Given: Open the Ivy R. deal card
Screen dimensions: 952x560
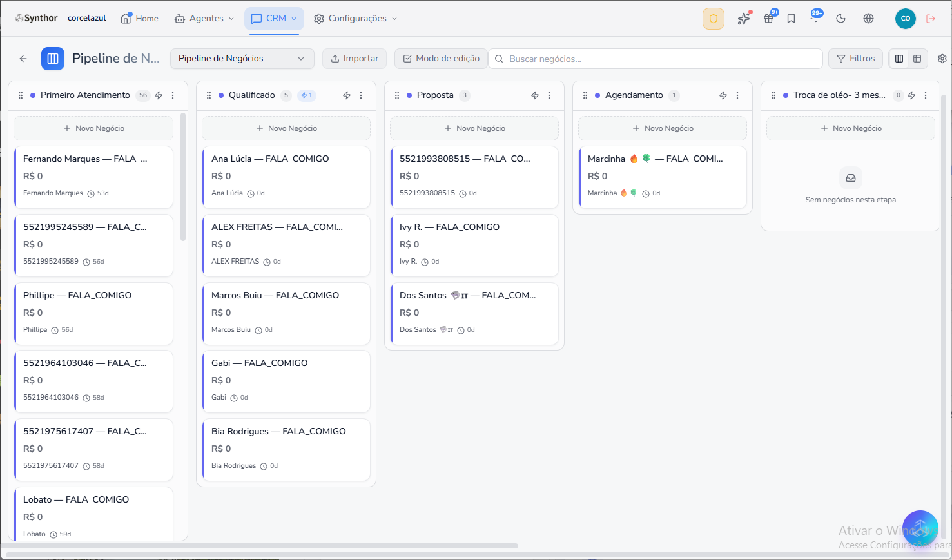Looking at the screenshot, I should click(474, 246).
